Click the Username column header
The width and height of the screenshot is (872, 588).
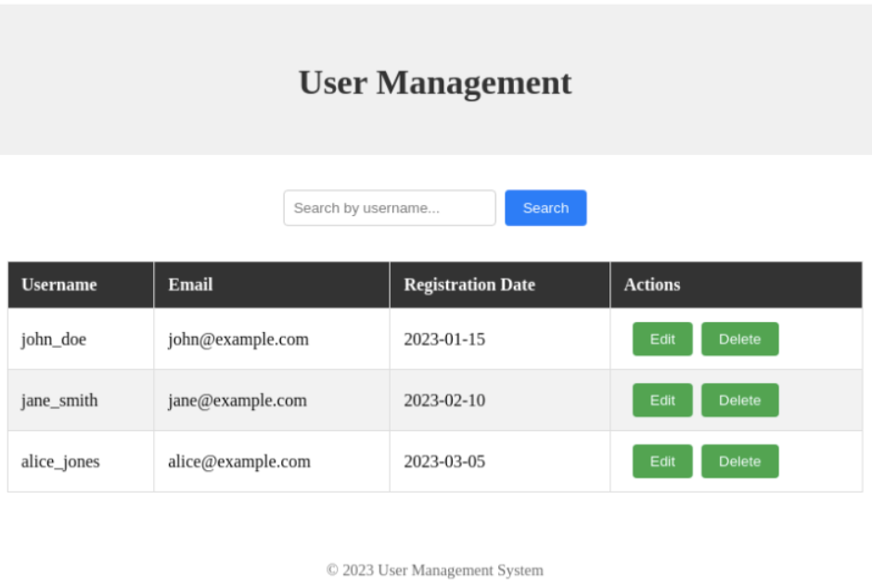point(59,285)
